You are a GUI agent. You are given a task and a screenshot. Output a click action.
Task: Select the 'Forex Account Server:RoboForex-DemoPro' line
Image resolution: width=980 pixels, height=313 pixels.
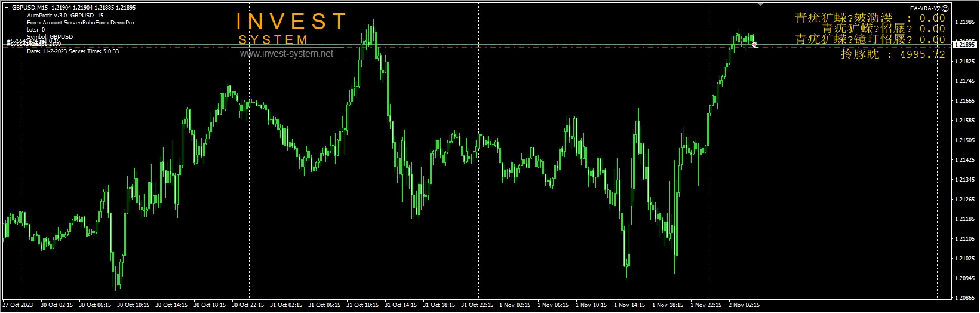[x=81, y=23]
